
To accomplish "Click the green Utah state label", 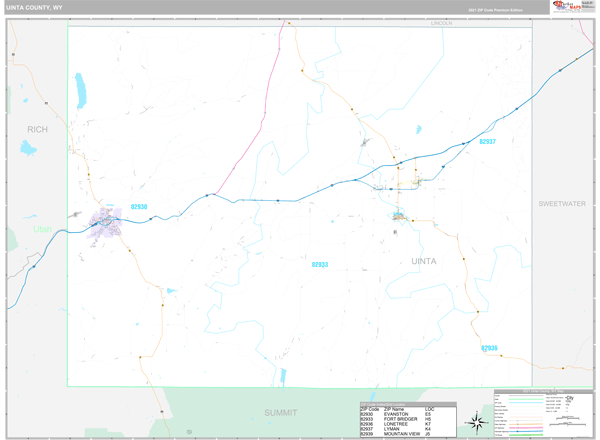I will (x=42, y=229).
